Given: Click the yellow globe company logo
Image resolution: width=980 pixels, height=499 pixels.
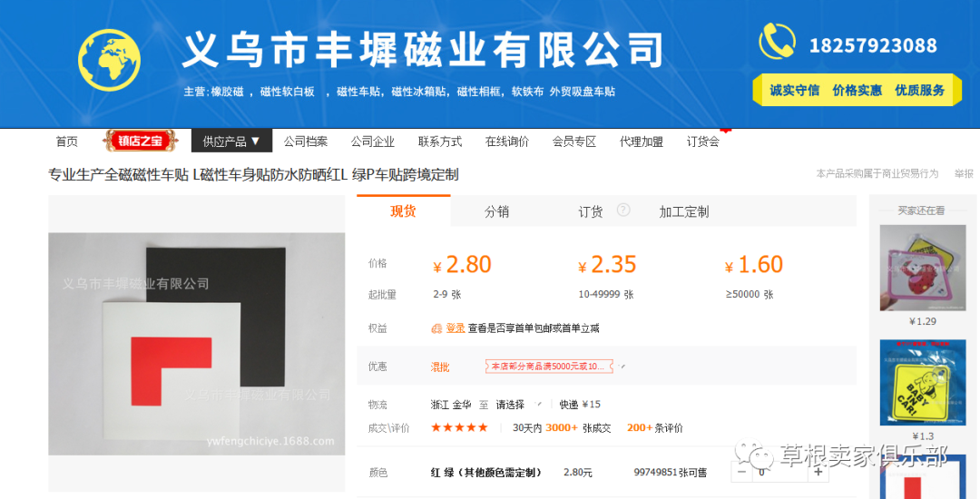Looking at the screenshot, I should [x=110, y=60].
